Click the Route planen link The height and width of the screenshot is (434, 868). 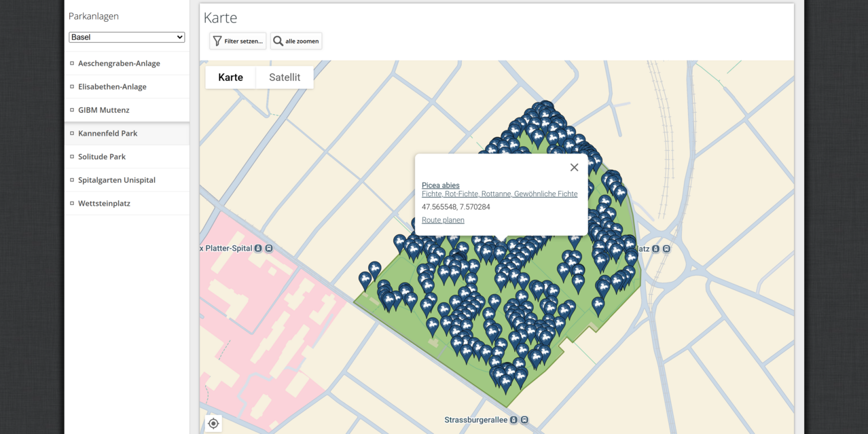coord(443,220)
